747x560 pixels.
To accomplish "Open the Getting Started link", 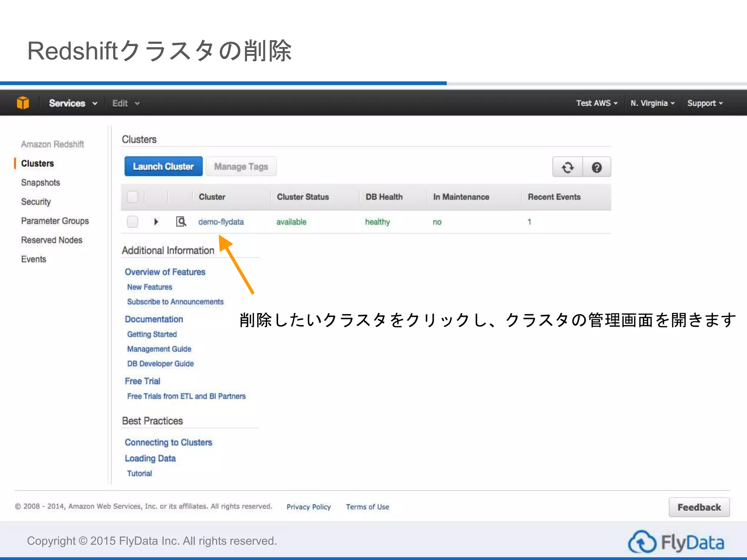I will click(x=152, y=334).
